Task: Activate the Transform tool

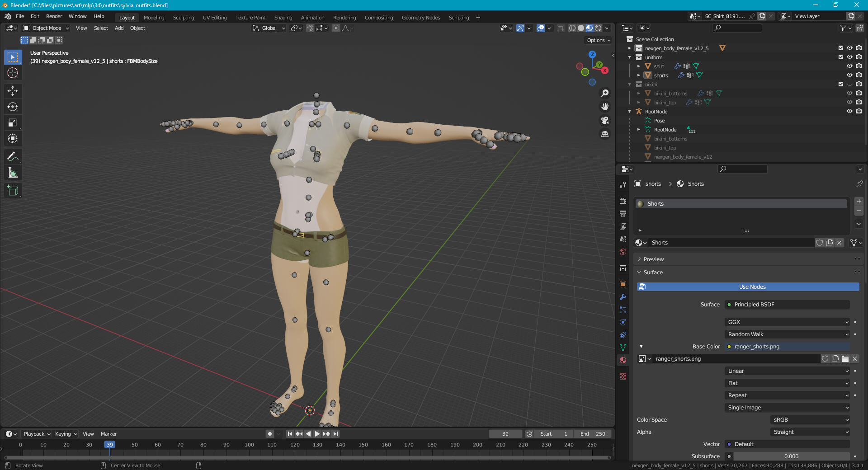Action: [x=13, y=138]
